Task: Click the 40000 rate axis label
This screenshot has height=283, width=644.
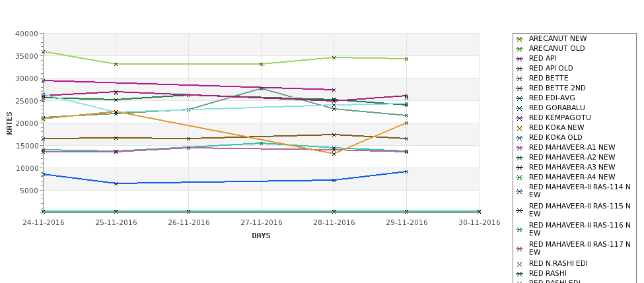Action: coord(27,34)
